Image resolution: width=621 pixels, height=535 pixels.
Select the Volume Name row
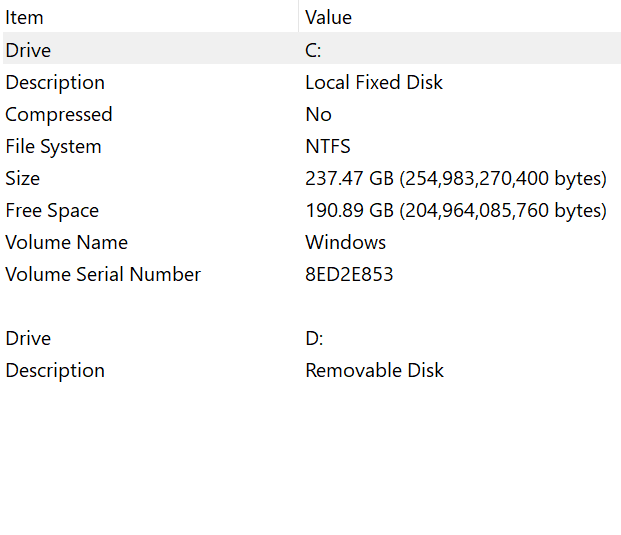[66, 242]
